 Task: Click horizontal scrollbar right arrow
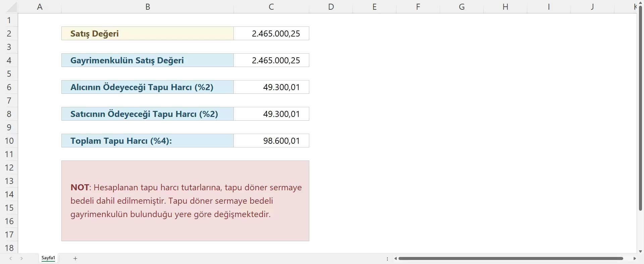pyautogui.click(x=634, y=258)
